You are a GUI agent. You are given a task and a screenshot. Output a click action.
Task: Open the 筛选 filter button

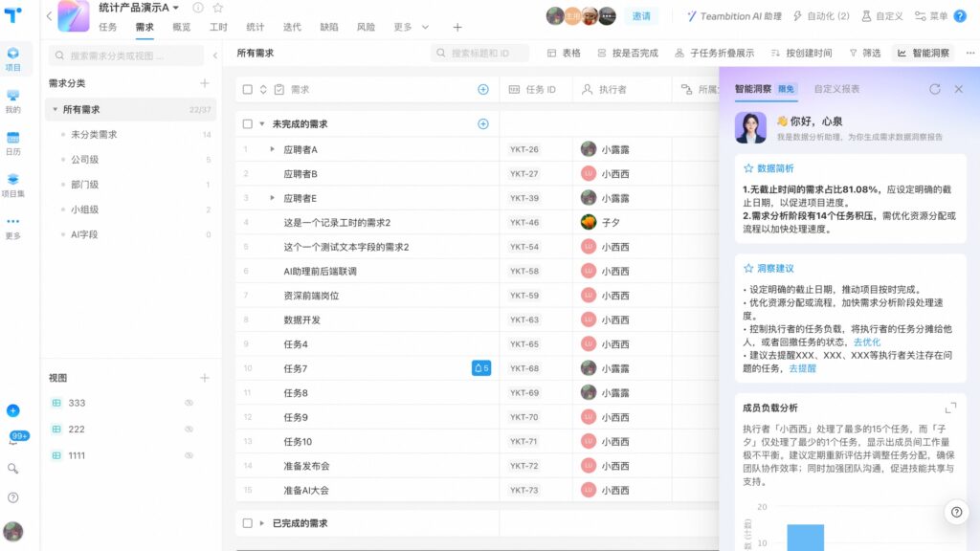pyautogui.click(x=865, y=54)
